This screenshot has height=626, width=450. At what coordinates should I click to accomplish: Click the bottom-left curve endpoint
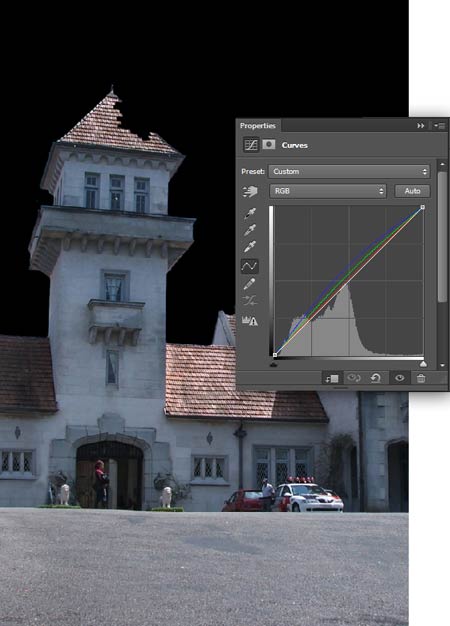(275, 355)
